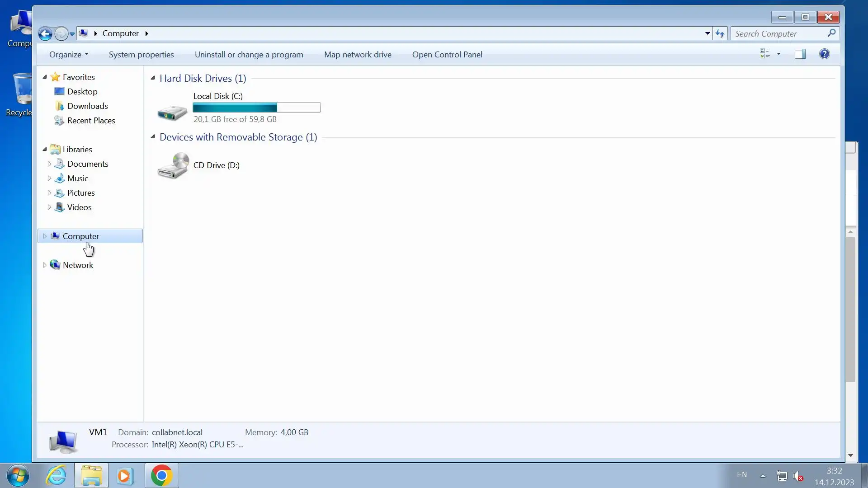Viewport: 868px width, 488px height.
Task: Click the Back navigation arrow
Action: pyautogui.click(x=45, y=33)
